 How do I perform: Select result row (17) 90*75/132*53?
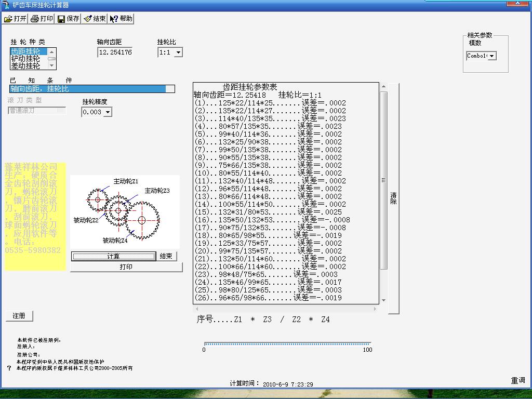[270, 228]
